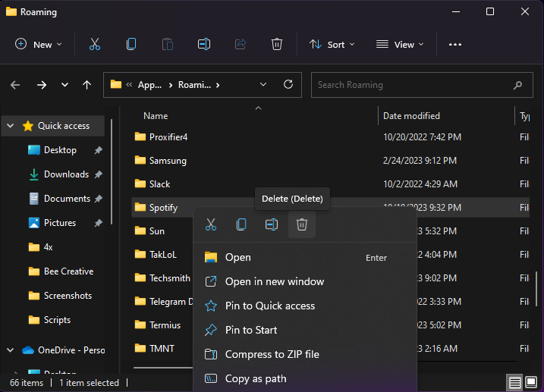Open recent locations dropdown arrow
The image size is (544, 392).
click(64, 85)
